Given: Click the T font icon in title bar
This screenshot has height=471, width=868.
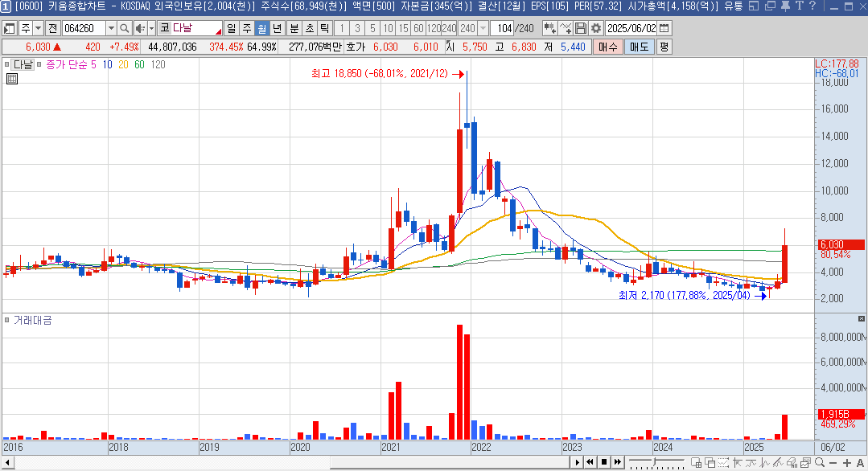Looking at the screenshot, I should coord(800,6).
